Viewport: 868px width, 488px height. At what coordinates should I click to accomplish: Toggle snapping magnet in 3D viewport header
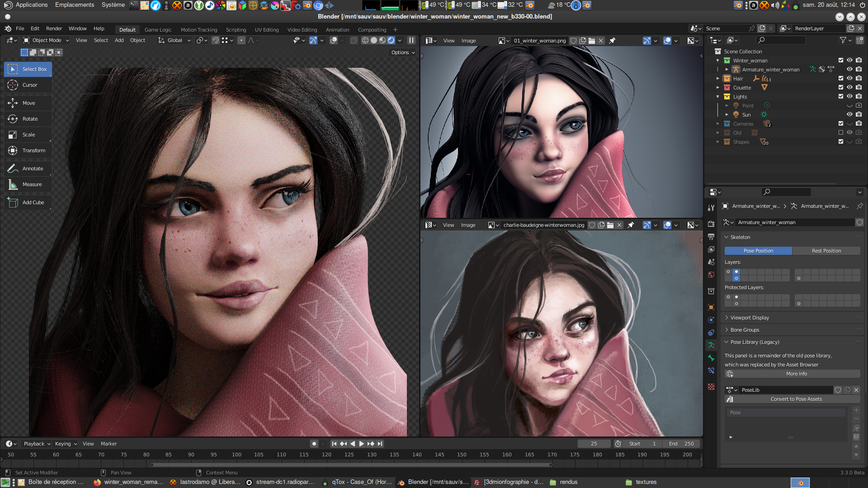click(216, 40)
